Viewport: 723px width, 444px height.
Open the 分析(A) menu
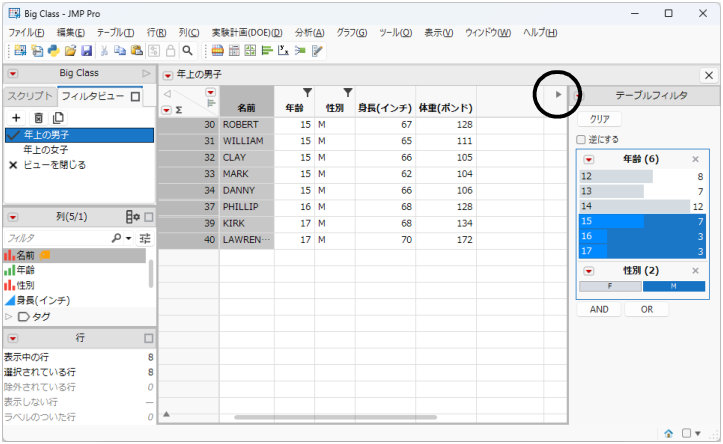(309, 33)
